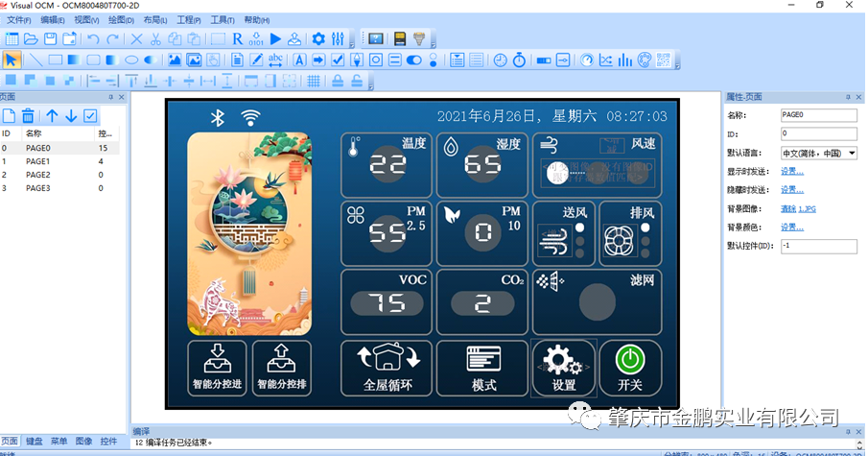Click the 设置 link for 背景颜色
The height and width of the screenshot is (456, 868).
[x=791, y=228]
